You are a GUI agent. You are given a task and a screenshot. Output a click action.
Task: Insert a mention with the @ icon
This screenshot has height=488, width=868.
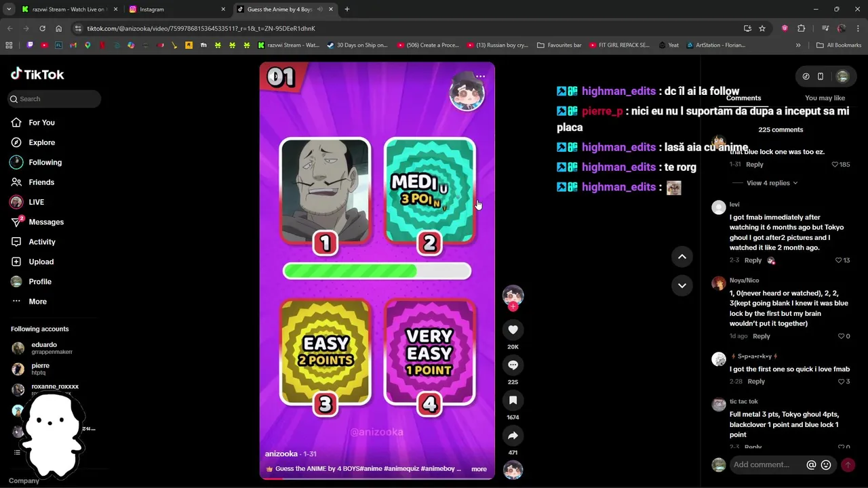click(x=811, y=465)
